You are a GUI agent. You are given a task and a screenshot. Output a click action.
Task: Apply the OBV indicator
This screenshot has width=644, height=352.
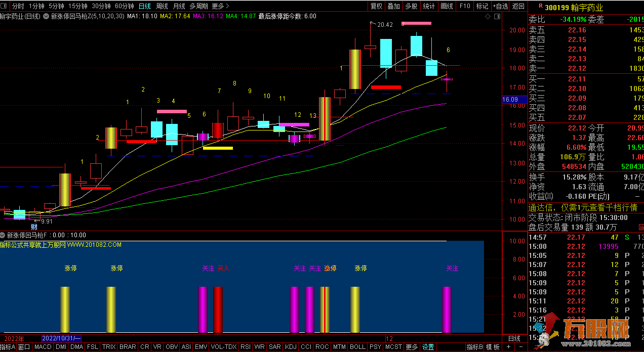pyautogui.click(x=172, y=347)
